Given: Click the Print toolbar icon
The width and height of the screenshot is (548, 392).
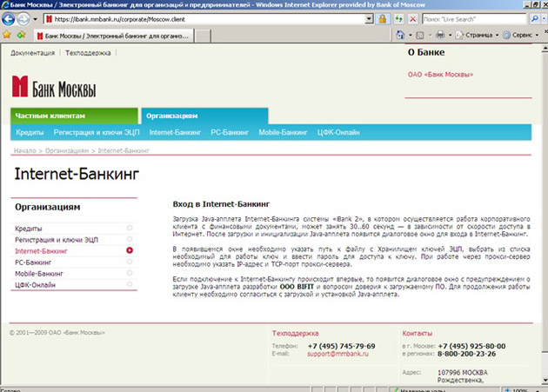Looking at the screenshot, I should coord(440,35).
